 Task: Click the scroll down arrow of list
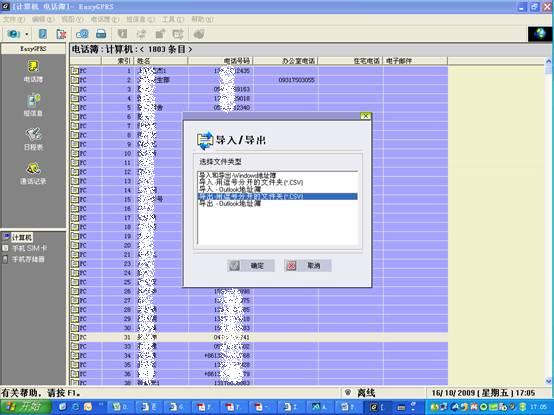pyautogui.click(x=548, y=381)
